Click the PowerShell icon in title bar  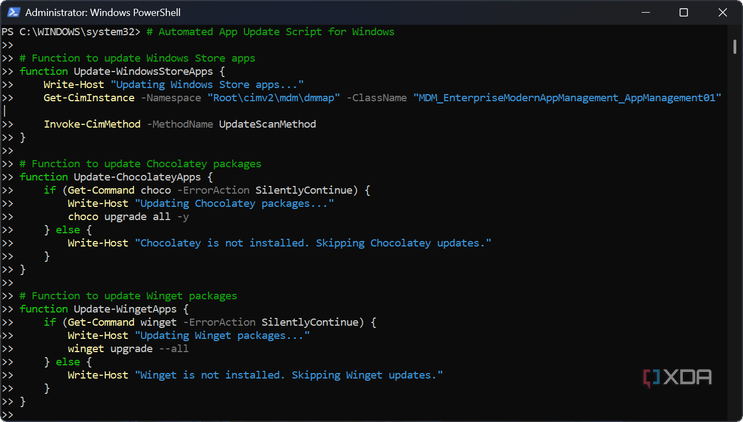(x=14, y=12)
